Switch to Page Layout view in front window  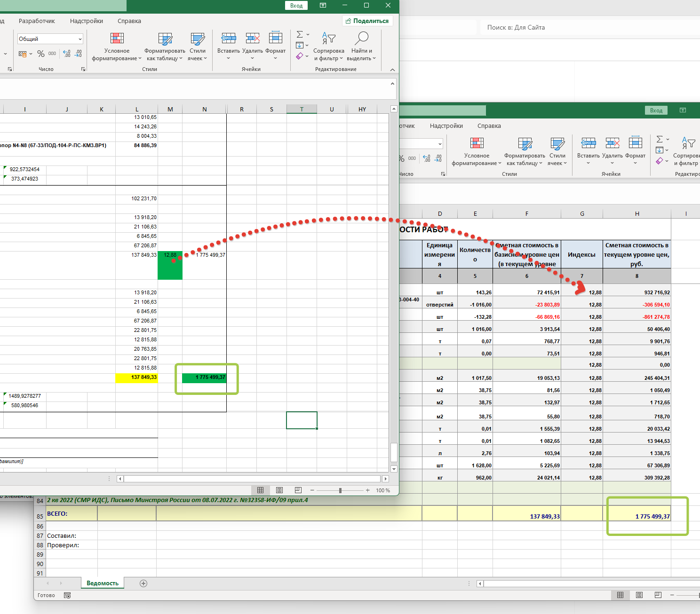[x=279, y=490]
